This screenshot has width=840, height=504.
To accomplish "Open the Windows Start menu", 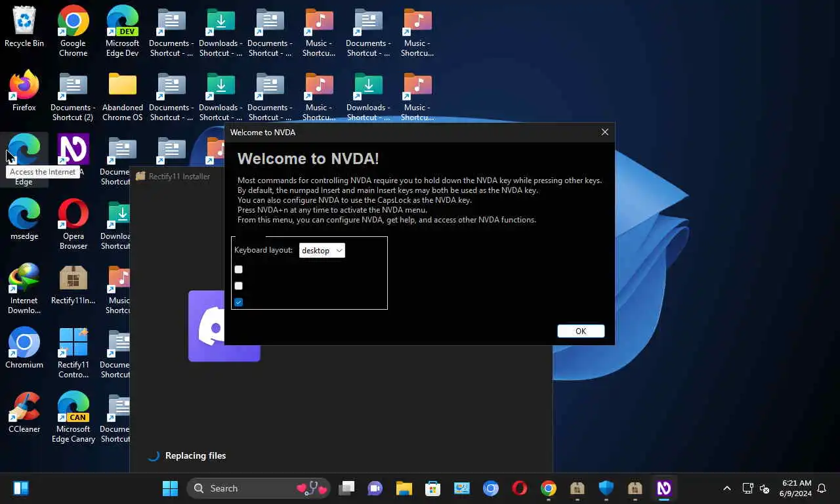I will pos(170,488).
